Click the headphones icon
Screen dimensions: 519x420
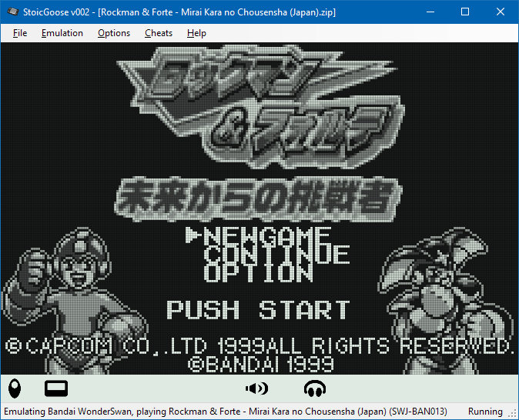coord(315,388)
